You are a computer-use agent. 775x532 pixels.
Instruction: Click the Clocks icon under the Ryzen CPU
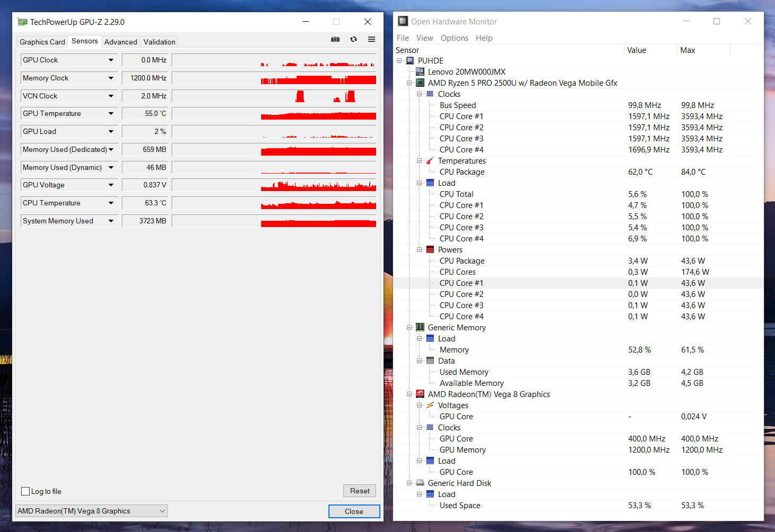pyautogui.click(x=430, y=94)
